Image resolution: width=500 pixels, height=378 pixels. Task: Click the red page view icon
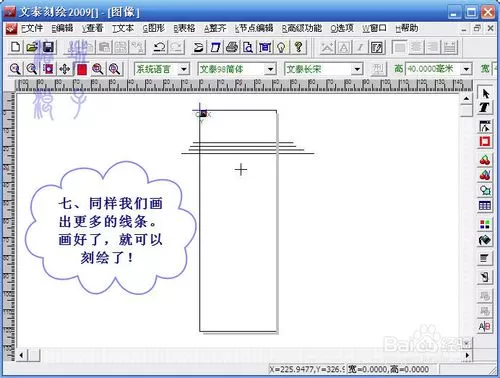[x=82, y=69]
